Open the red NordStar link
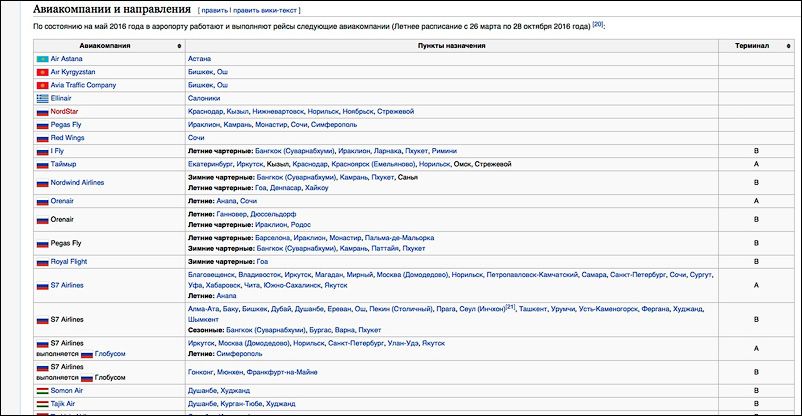The height and width of the screenshot is (416, 802). point(64,112)
